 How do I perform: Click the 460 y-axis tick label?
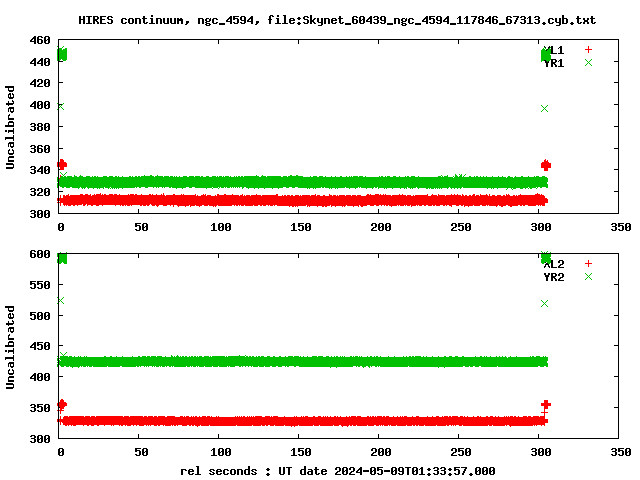click(40, 40)
